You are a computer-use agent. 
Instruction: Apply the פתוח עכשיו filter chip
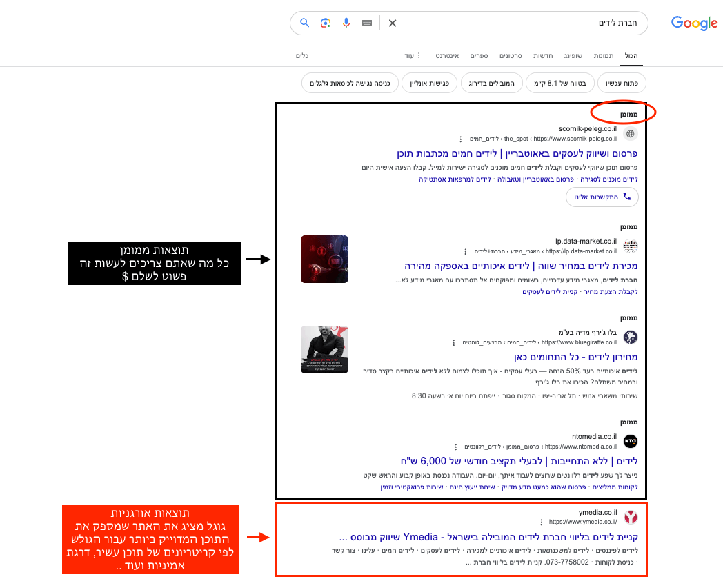click(x=622, y=83)
